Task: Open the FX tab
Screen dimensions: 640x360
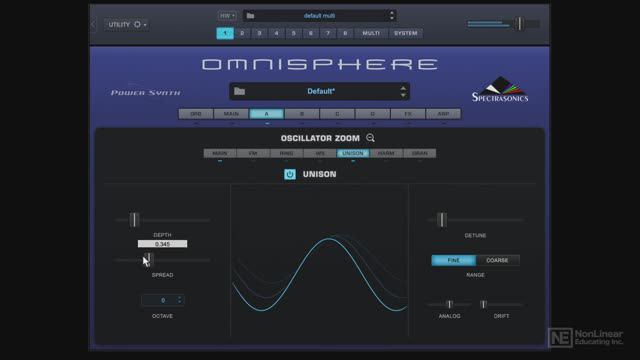Action: [x=408, y=114]
